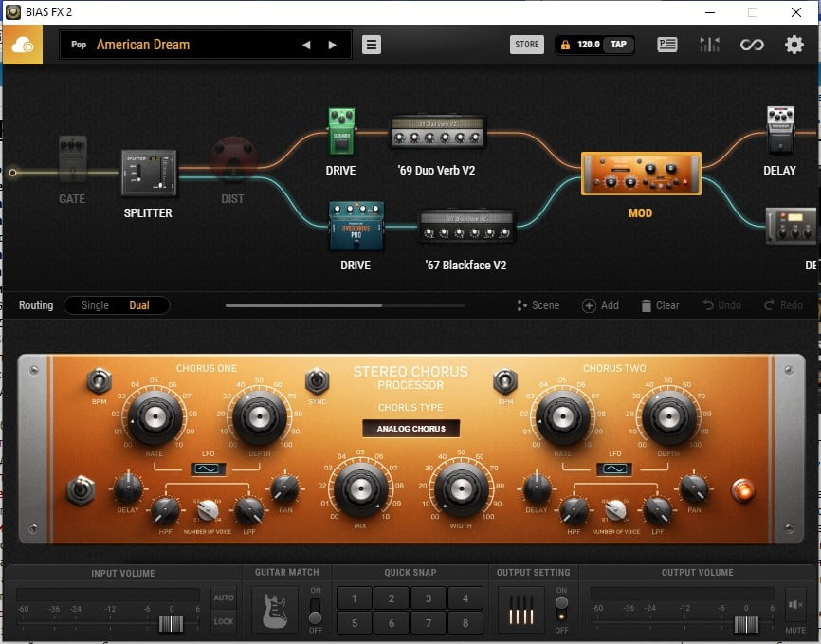Click the infinity looper icon
This screenshot has height=644, width=821.
pyautogui.click(x=752, y=46)
